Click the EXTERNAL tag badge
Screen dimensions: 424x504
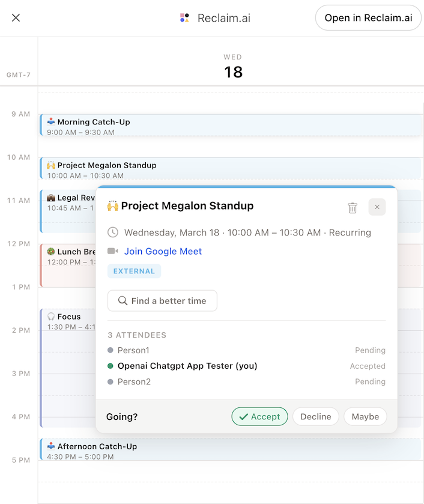[x=134, y=271]
